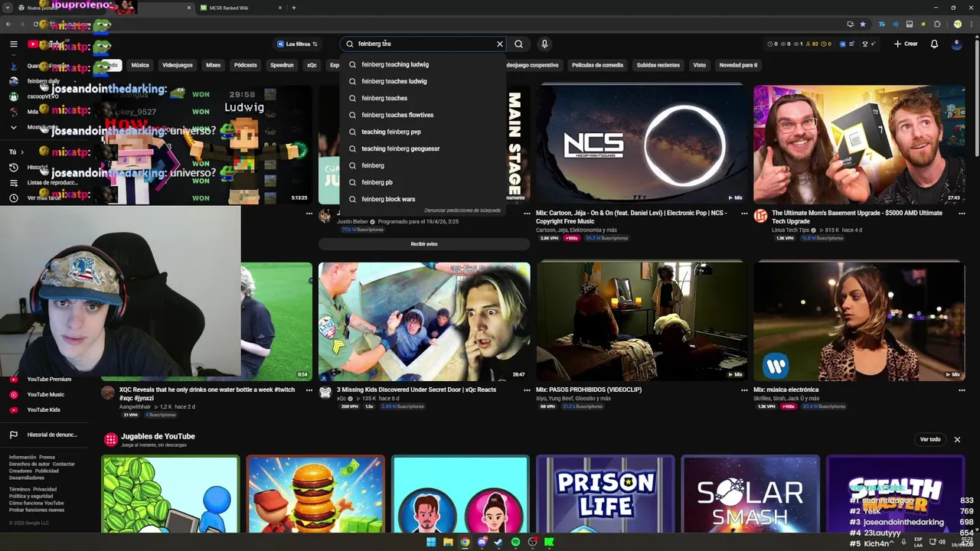This screenshot has width=980, height=551.
Task: Open Linus Tech Tips basement upgrade thumbnail
Action: [x=859, y=144]
